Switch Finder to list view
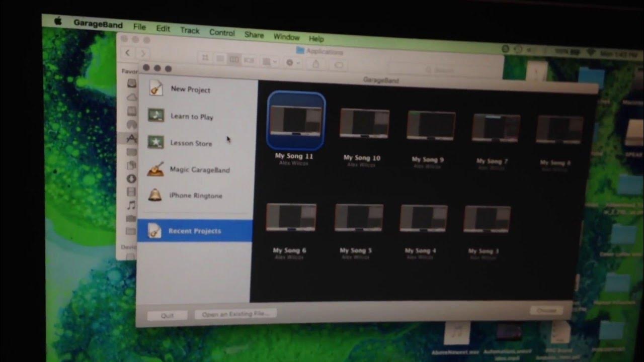 click(220, 59)
